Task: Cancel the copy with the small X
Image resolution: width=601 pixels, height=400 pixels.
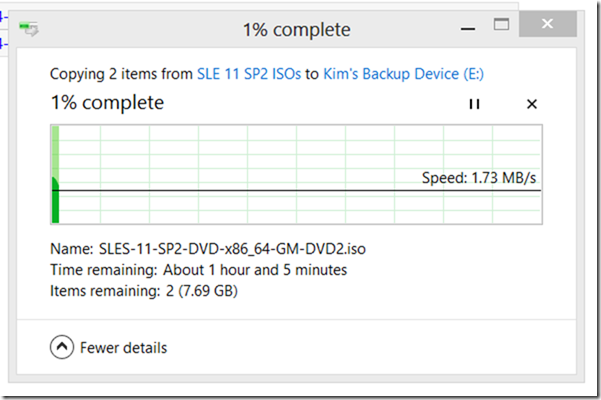Action: click(532, 104)
